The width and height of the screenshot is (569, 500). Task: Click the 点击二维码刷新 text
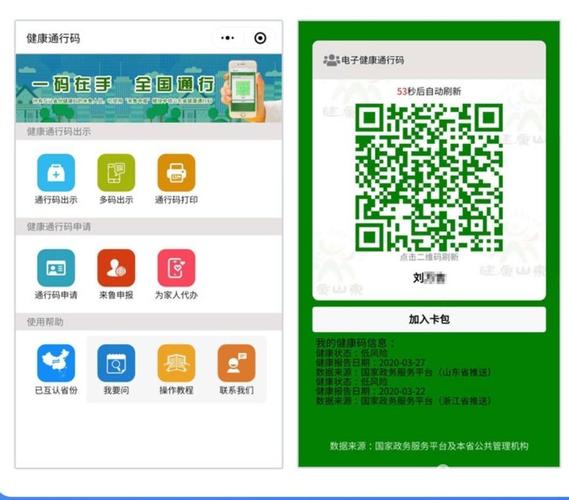click(x=429, y=257)
